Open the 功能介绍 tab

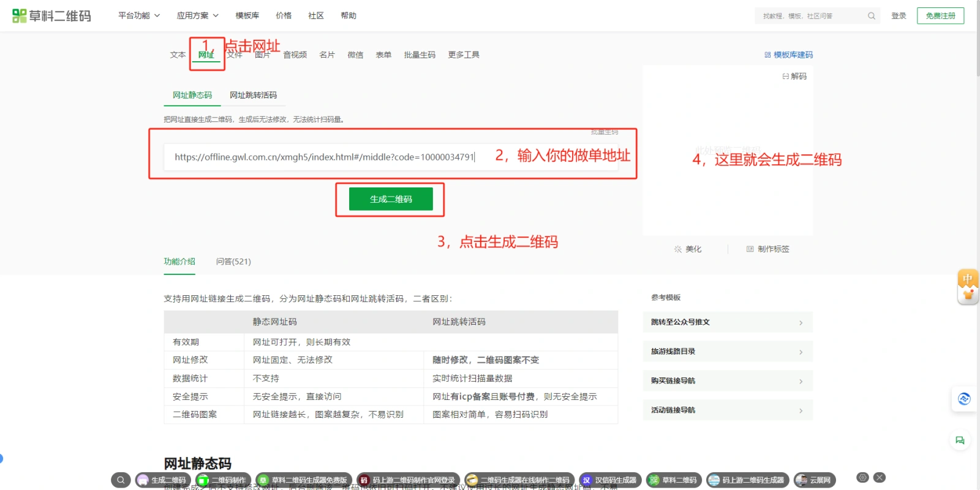tap(179, 262)
